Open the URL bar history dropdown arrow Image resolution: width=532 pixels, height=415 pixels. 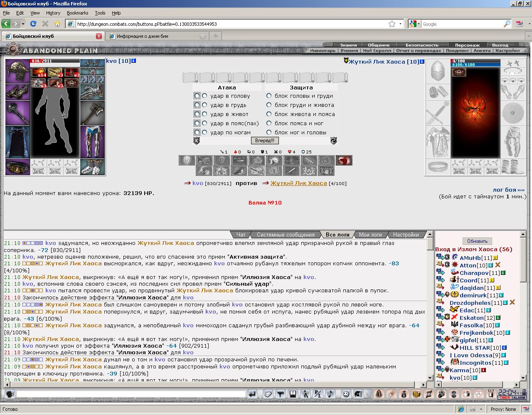[x=401, y=24]
